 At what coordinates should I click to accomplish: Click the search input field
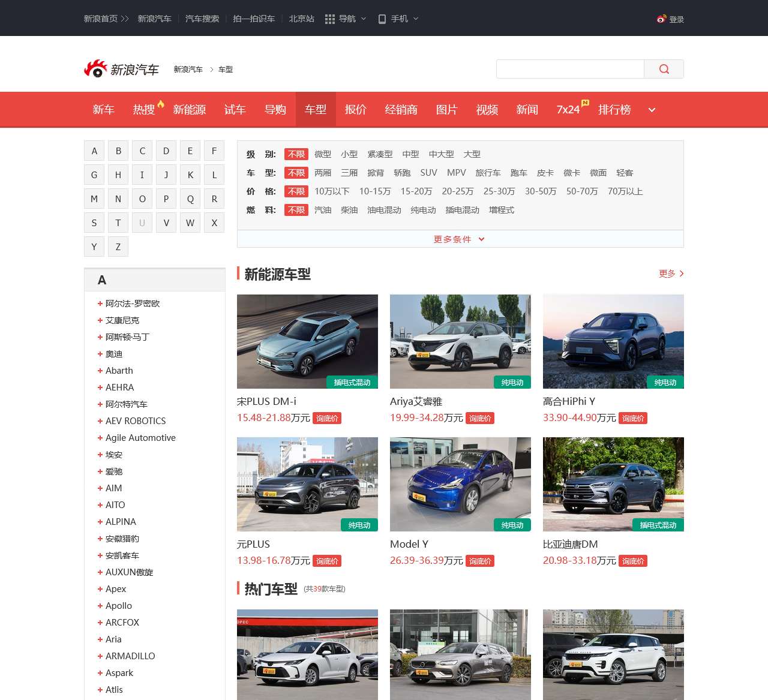coord(570,69)
